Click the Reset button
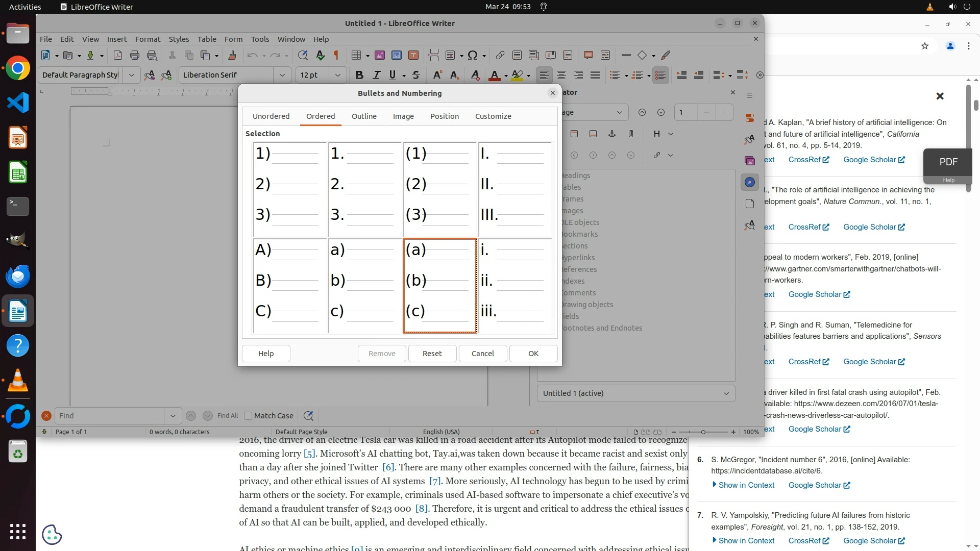The height and width of the screenshot is (551, 980). (432, 354)
